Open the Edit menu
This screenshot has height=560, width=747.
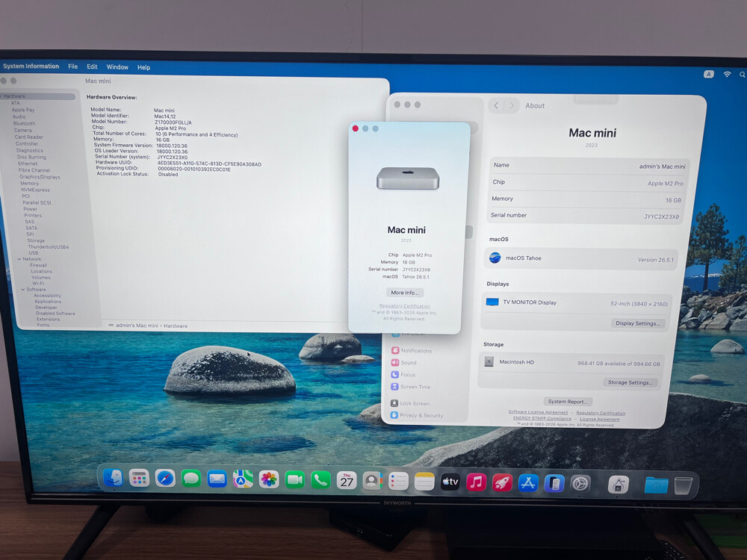[92, 66]
